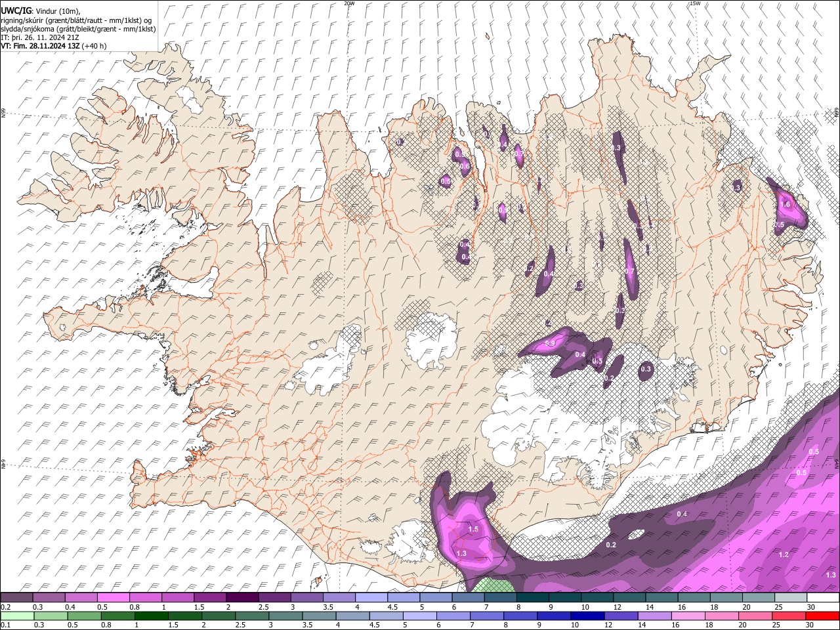The width and height of the screenshot is (840, 630).
Task: Select the "1.2" precipitation value over the sea
Action: click(784, 555)
